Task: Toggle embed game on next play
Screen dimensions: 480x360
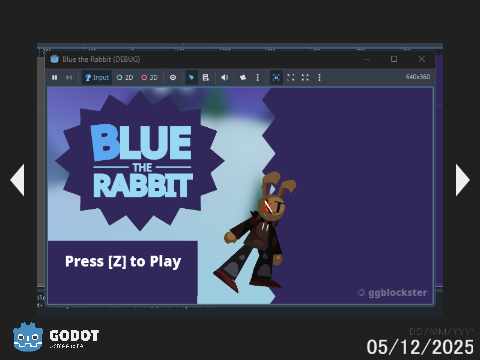Action: point(276,78)
